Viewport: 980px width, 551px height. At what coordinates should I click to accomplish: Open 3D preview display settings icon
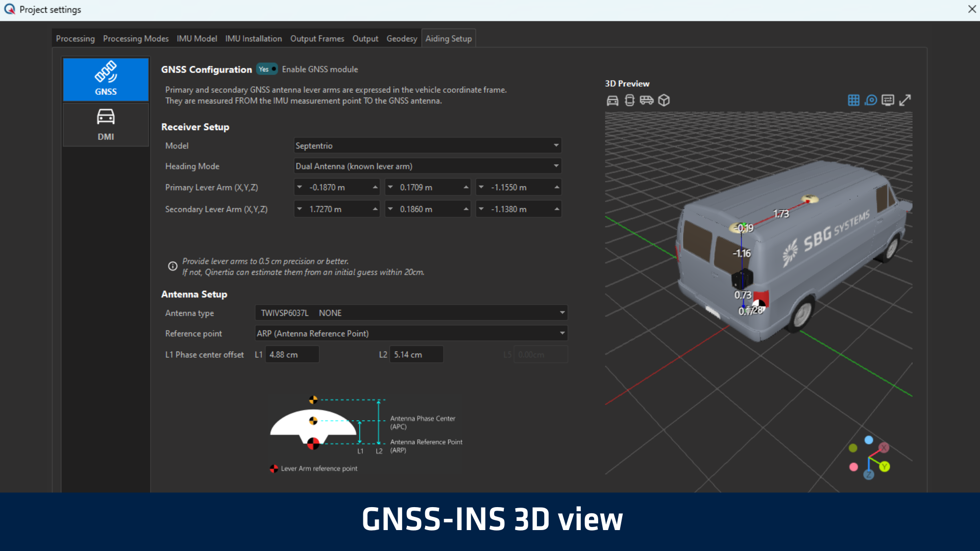[x=888, y=101]
